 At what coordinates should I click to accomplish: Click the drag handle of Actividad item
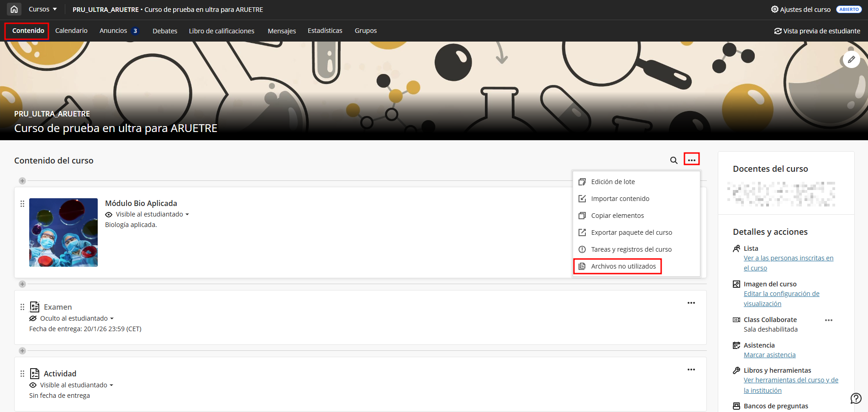point(22,374)
